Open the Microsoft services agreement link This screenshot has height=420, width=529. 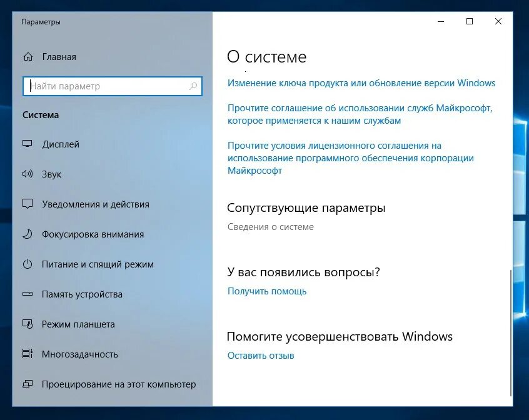coord(360,114)
